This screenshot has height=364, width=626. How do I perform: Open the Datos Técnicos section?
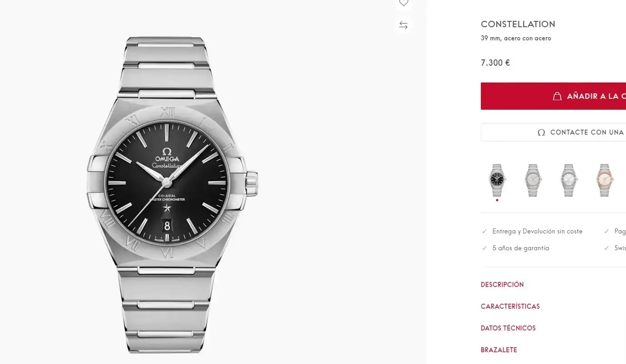coord(508,328)
